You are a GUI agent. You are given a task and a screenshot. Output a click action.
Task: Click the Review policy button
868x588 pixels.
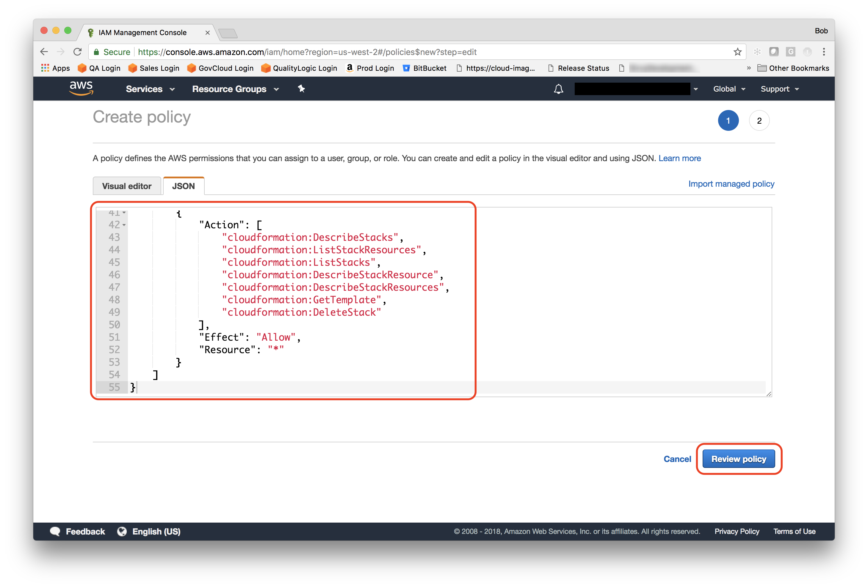pyautogui.click(x=738, y=459)
